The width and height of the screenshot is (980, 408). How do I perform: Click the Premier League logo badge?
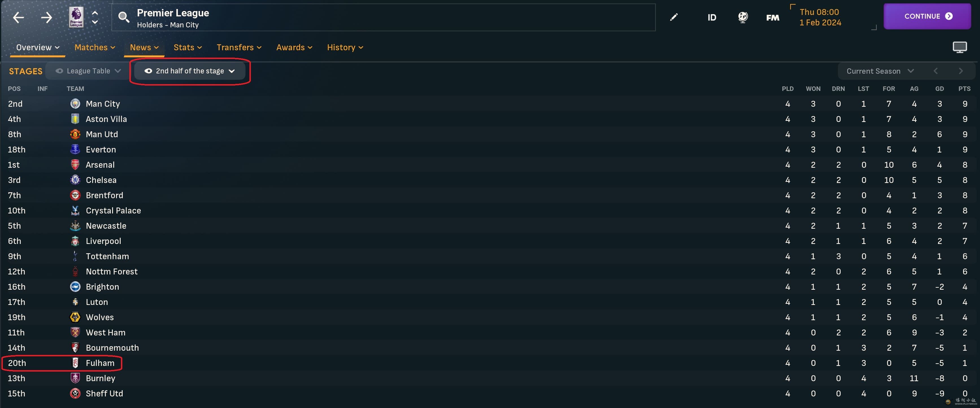(x=76, y=18)
